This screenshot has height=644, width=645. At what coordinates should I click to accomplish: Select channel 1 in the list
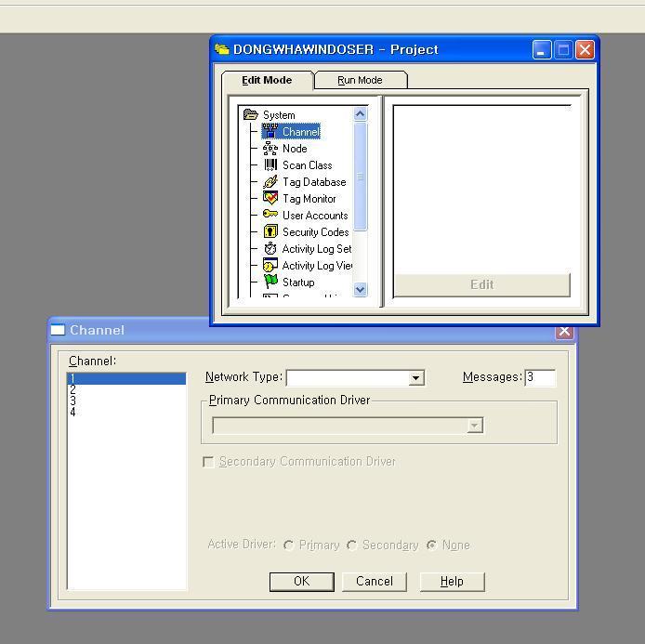coord(126,378)
